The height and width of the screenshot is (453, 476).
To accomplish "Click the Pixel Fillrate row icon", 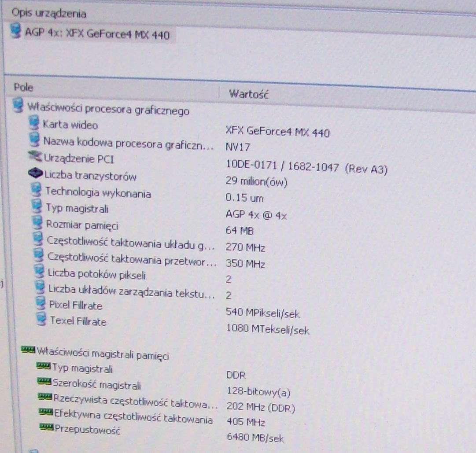I will click(41, 303).
